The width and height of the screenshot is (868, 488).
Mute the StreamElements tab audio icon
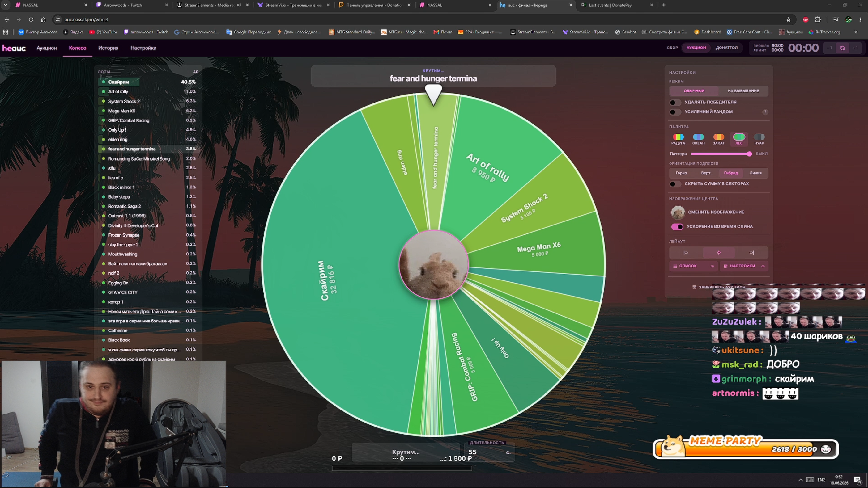pos(239,5)
